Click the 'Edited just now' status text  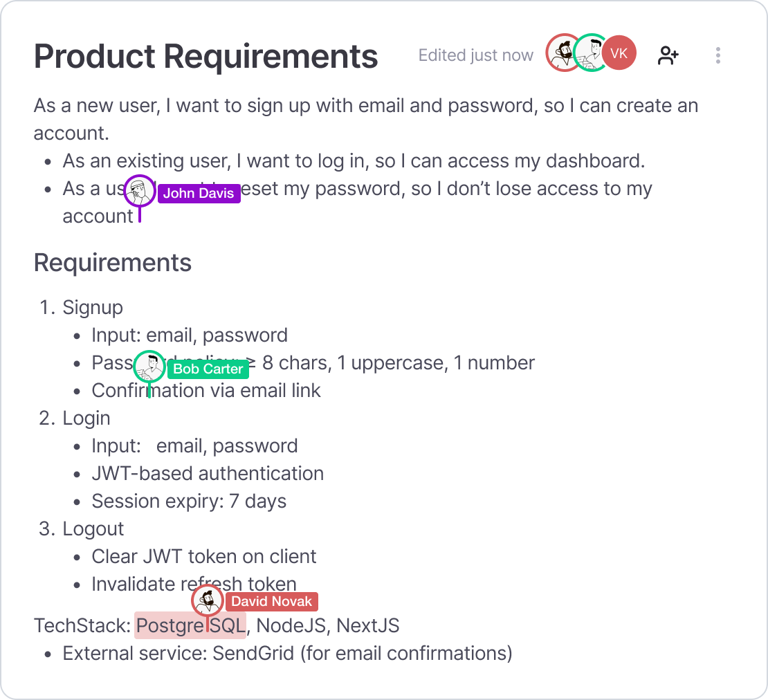coord(475,55)
